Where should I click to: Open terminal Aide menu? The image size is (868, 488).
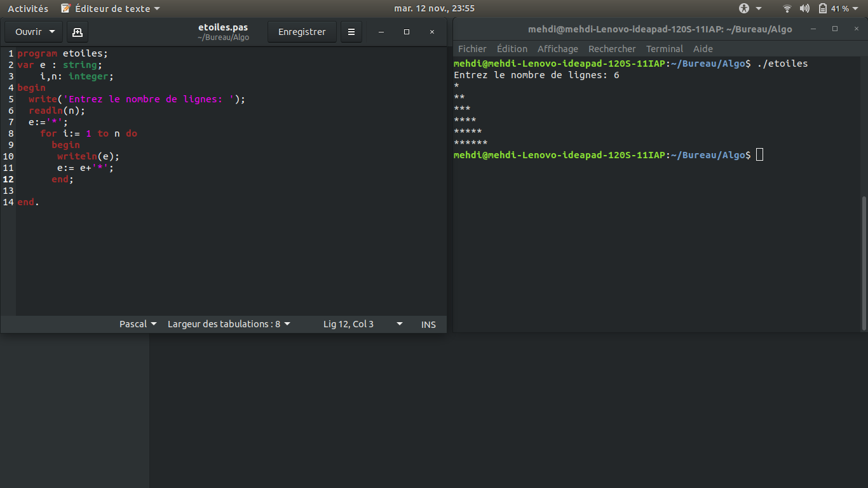[703, 49]
